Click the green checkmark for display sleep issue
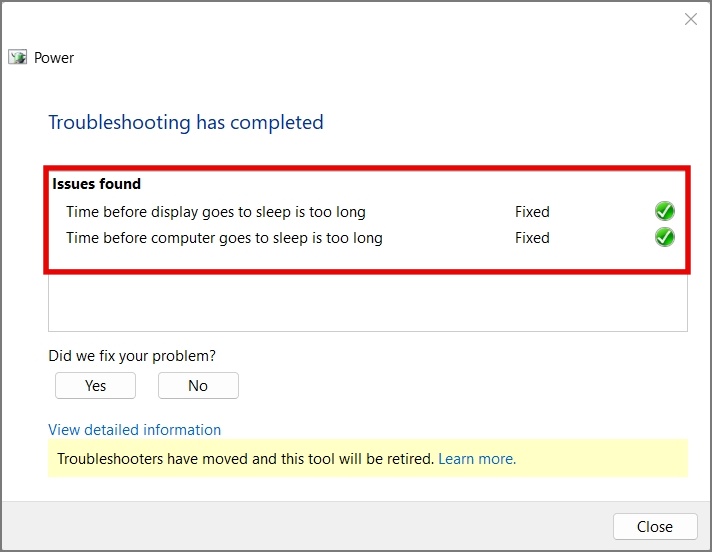This screenshot has height=552, width=712. click(x=664, y=211)
